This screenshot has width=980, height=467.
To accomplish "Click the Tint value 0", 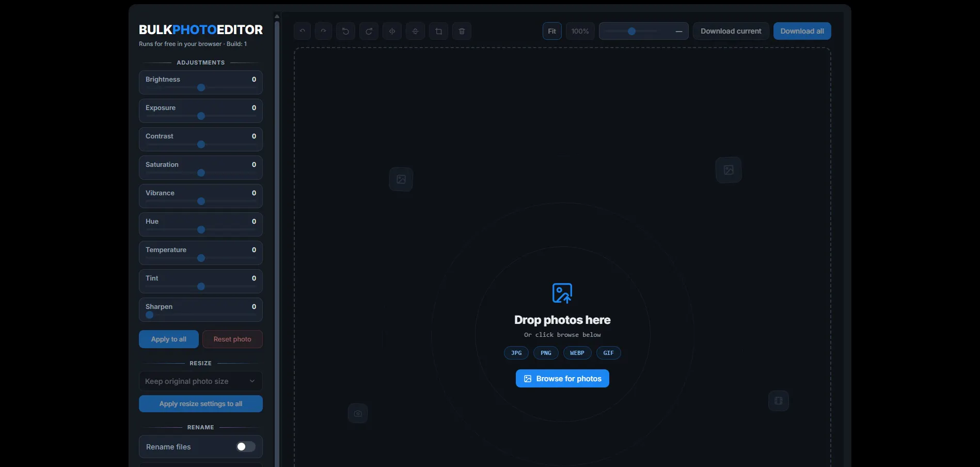I will [x=254, y=278].
